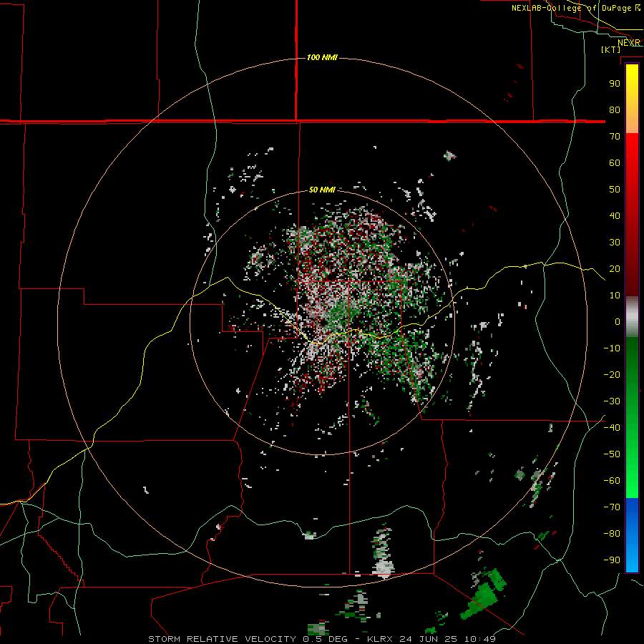This screenshot has height=644, width=644.
Task: Select the green segment of the velocity color bar
Action: point(632,418)
